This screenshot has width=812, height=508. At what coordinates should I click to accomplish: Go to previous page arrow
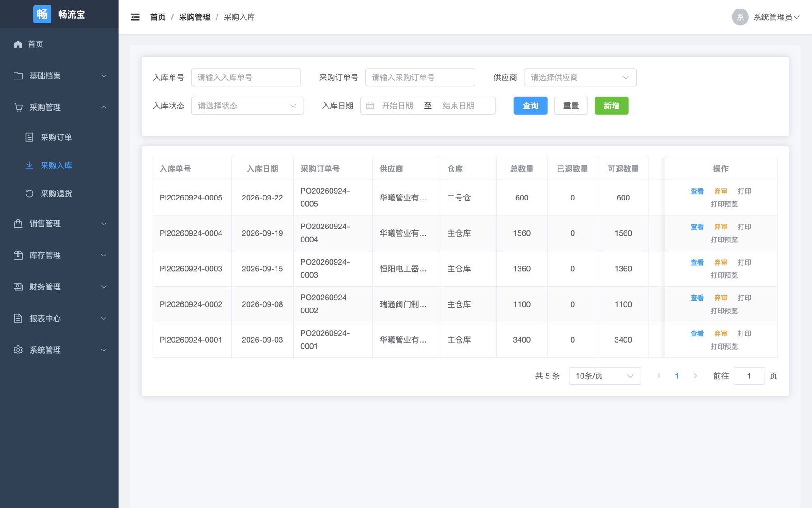(659, 376)
